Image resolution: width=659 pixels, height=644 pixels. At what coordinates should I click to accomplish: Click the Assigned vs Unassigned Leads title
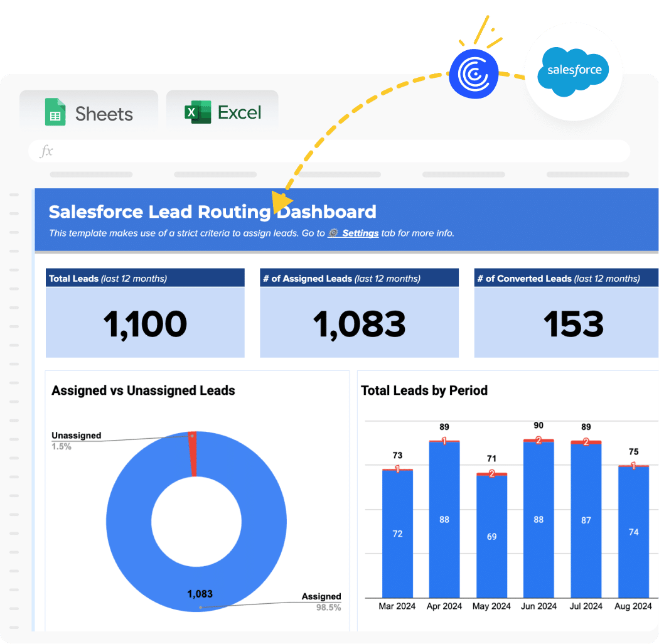143,390
